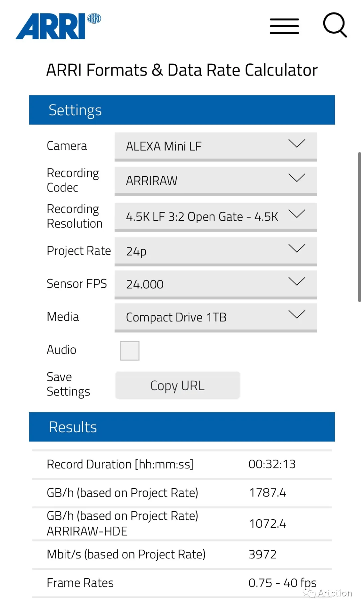Click the Results section header
The height and width of the screenshot is (608, 364).
[182, 427]
